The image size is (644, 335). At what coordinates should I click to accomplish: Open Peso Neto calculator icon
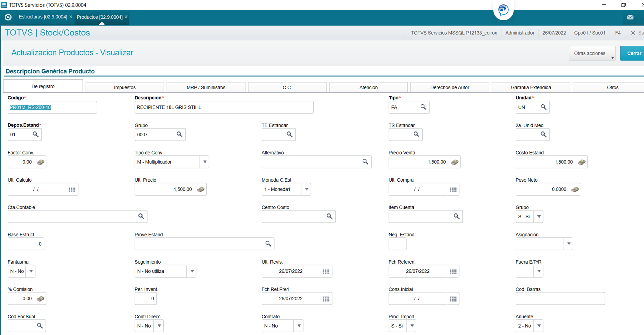pyautogui.click(x=575, y=189)
